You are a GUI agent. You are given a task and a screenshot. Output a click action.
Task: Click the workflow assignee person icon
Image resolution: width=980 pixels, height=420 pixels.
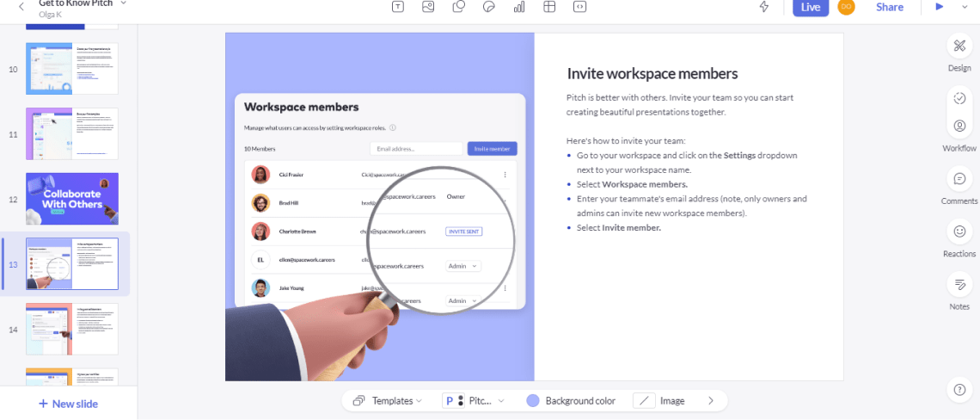pos(959,126)
